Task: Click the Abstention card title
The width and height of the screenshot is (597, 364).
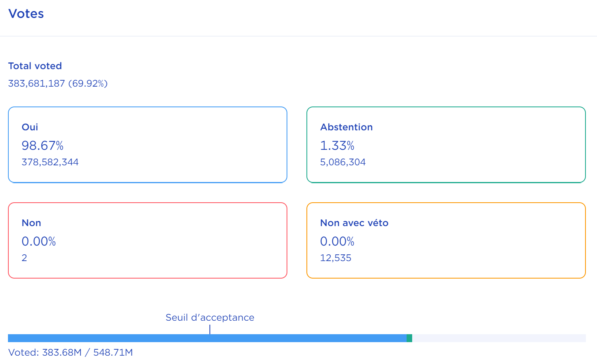Action: pos(347,127)
